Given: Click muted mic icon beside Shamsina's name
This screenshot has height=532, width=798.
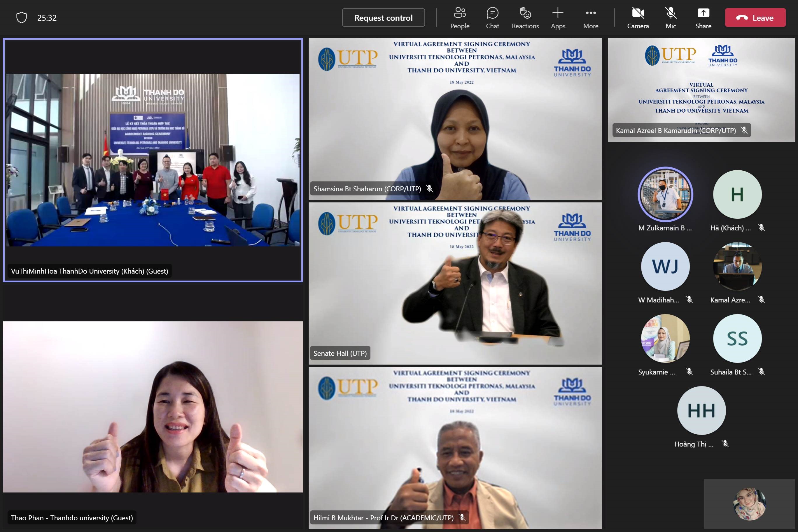Looking at the screenshot, I should coord(429,188).
